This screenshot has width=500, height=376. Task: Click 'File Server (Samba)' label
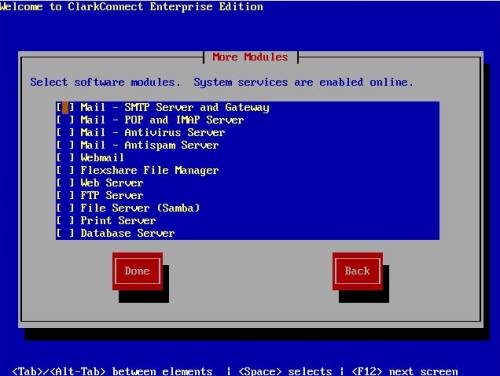coord(140,208)
